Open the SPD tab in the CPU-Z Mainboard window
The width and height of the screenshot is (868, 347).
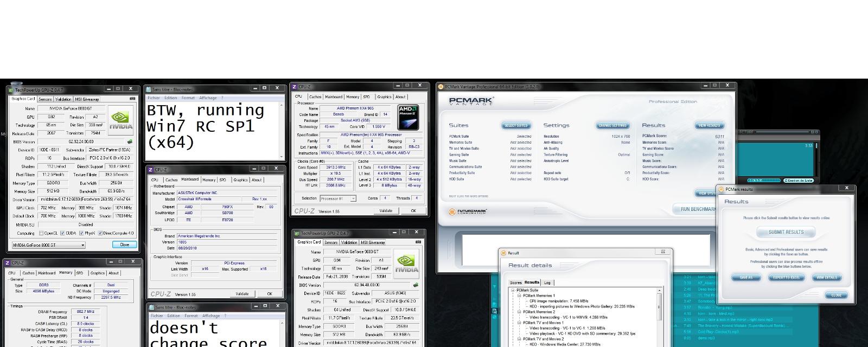click(x=222, y=179)
